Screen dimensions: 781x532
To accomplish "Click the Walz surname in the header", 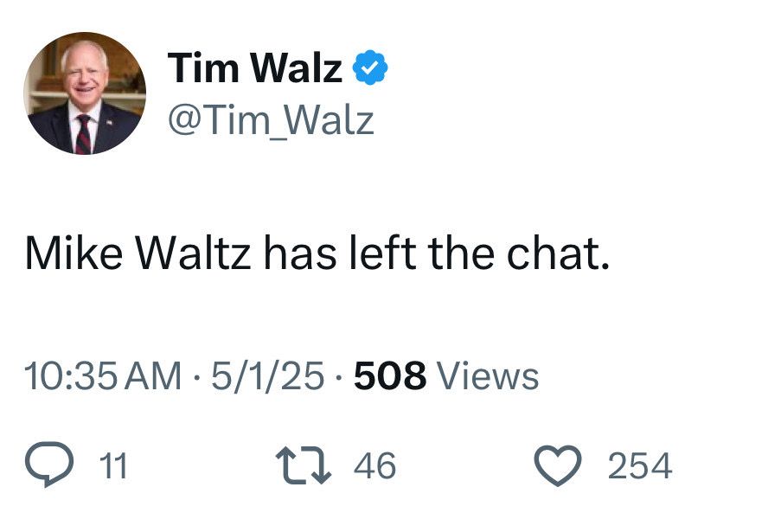I will (x=297, y=67).
